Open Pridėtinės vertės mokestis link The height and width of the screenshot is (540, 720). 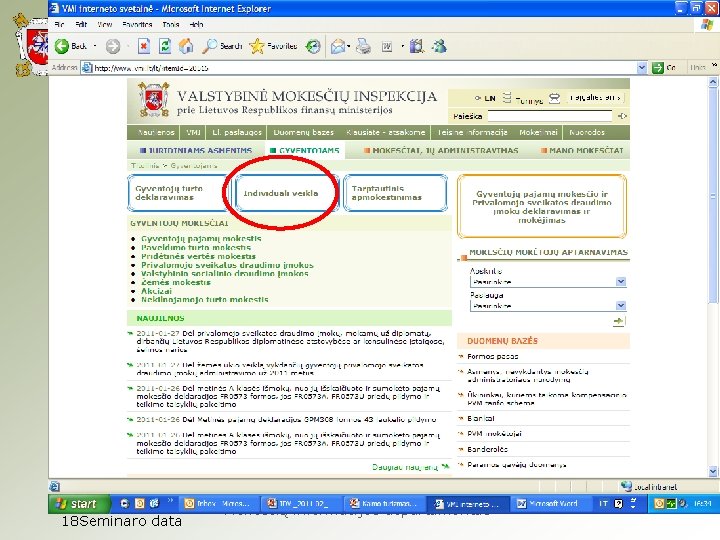tap(198, 256)
